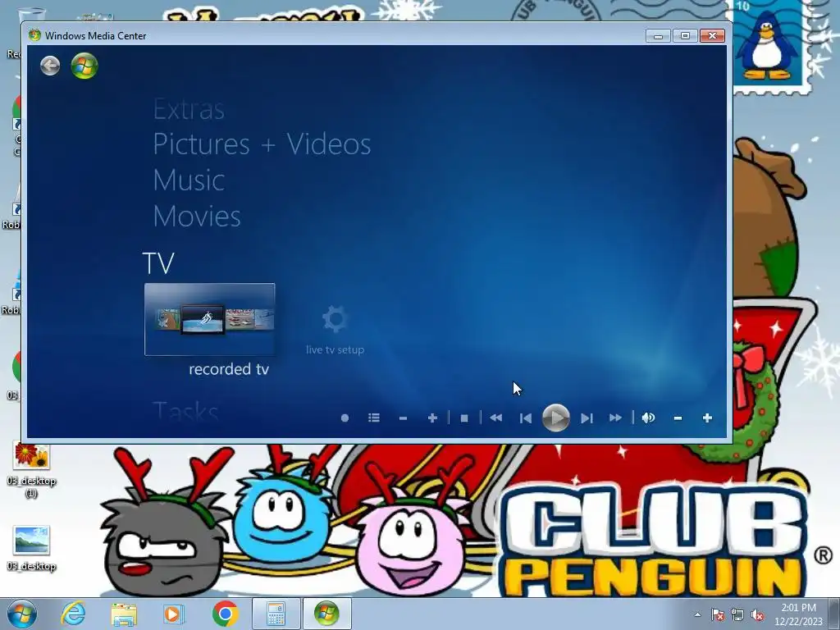Screen dimensions: 840x630
Task: Open the recorded tv tile thumbnail
Action: tap(209, 319)
